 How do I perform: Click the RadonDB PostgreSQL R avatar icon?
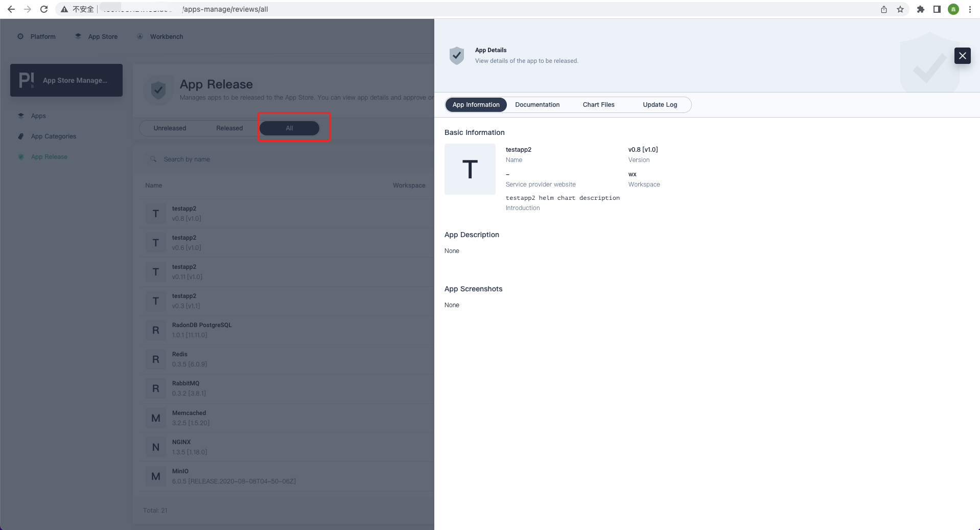156,330
